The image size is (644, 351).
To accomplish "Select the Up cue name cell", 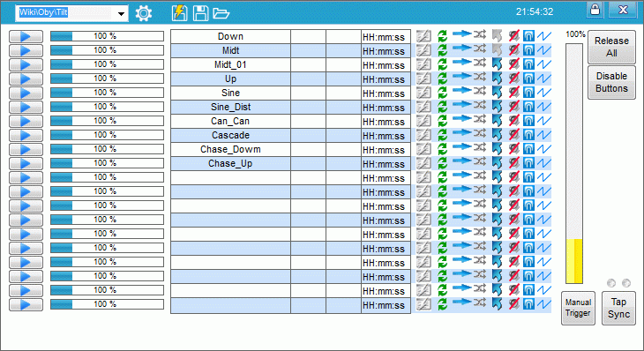I will (x=230, y=78).
